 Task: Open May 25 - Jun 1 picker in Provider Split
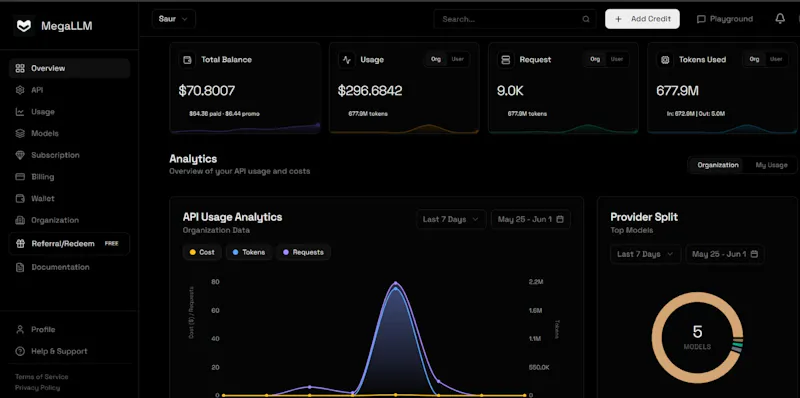point(725,254)
